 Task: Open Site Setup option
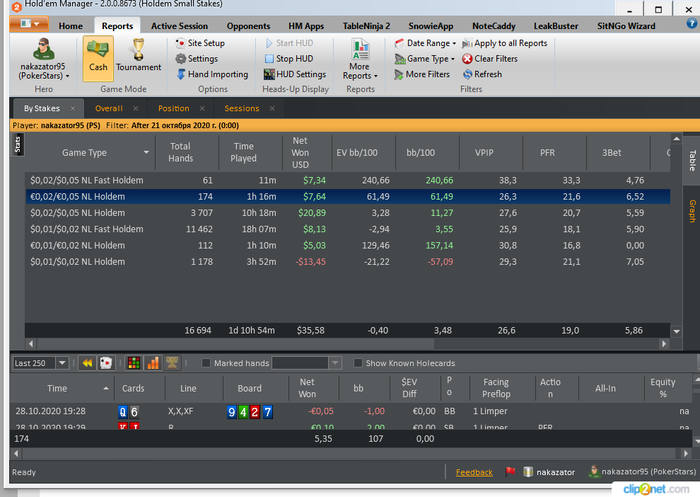[200, 43]
